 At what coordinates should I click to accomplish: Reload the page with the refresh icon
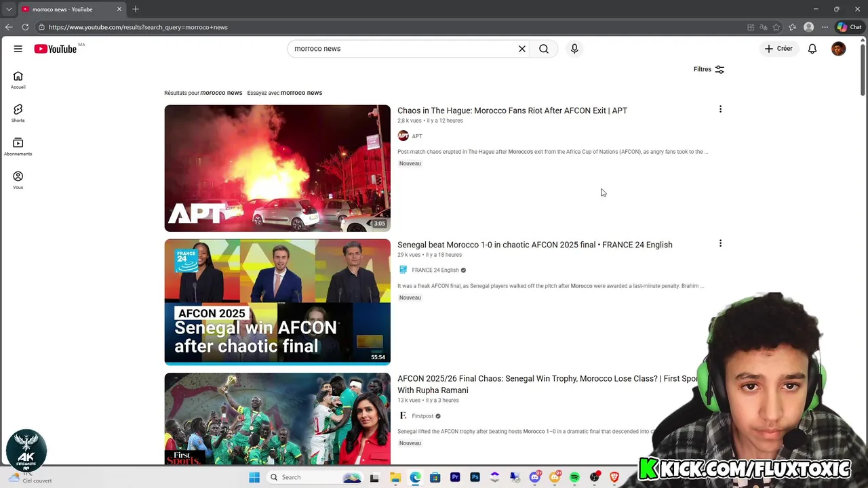tap(25, 27)
